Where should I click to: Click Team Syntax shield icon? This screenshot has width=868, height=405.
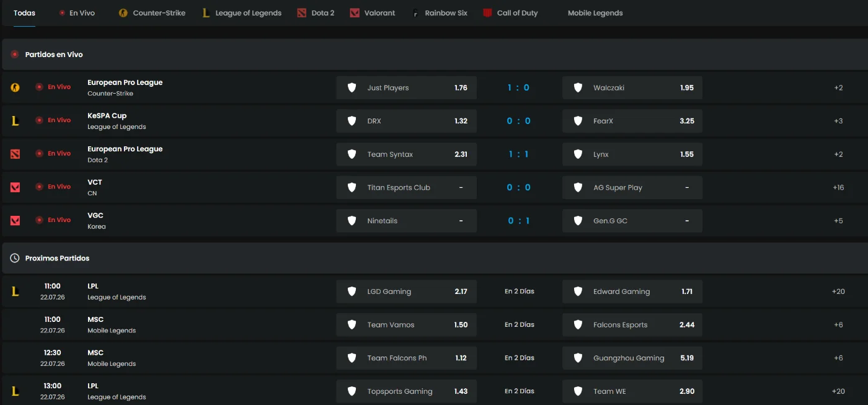pos(352,154)
